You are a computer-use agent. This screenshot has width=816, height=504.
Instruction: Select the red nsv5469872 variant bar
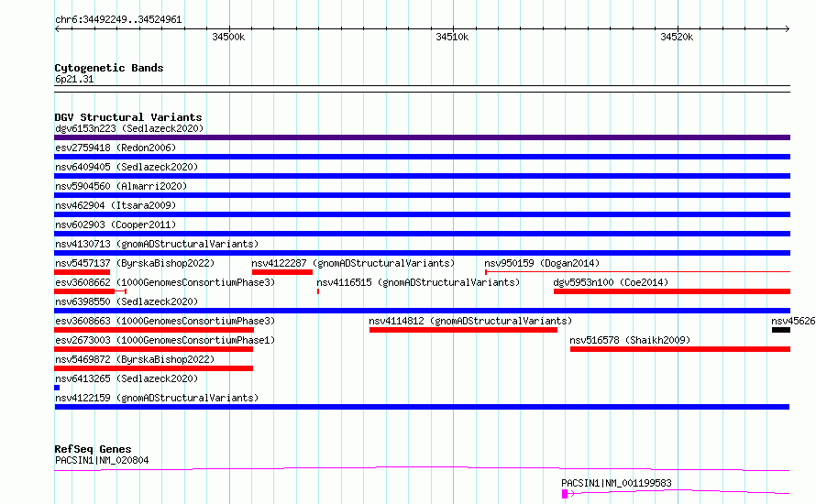coord(153,368)
